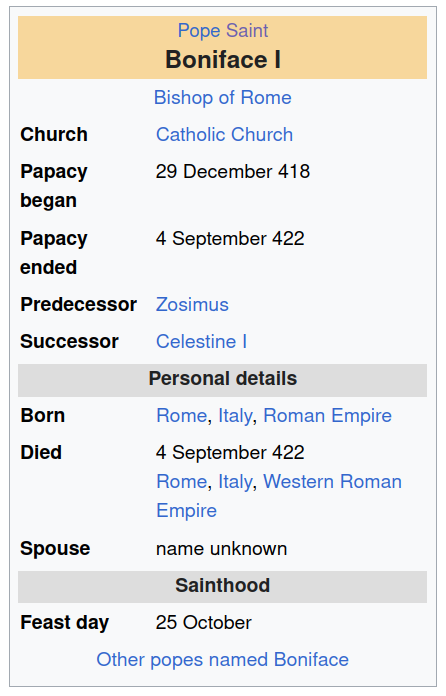Open the Western Roman Empire link

click(279, 496)
